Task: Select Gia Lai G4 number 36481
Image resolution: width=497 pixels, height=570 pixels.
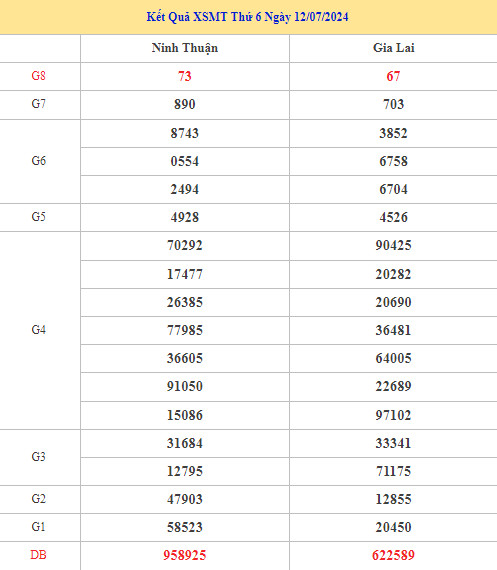Action: tap(393, 330)
